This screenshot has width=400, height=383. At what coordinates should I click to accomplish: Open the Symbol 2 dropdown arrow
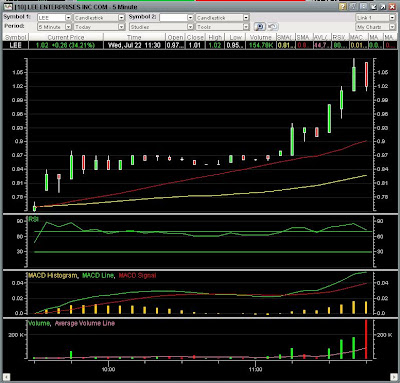(x=190, y=18)
